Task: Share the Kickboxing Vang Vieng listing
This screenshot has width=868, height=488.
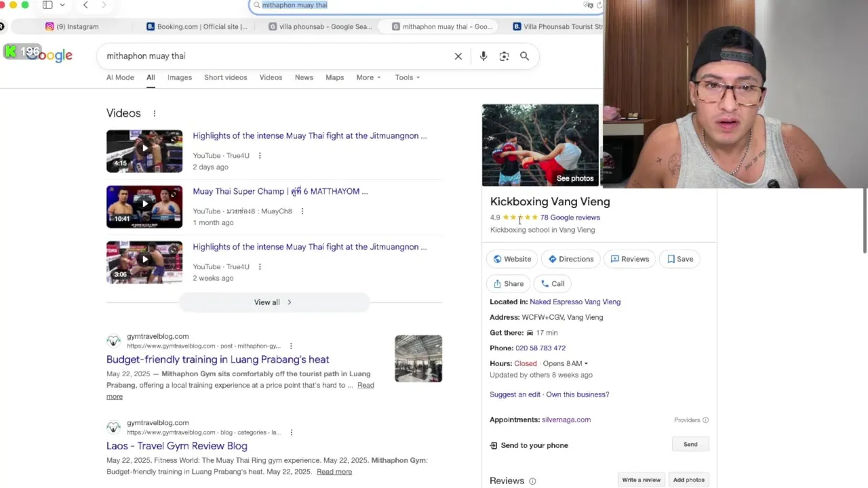Action: [509, 284]
